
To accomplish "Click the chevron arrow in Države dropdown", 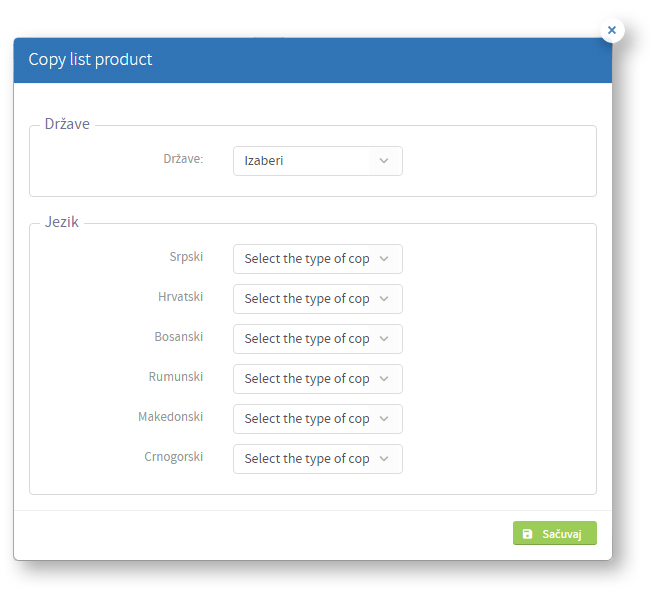I will [x=384, y=161].
